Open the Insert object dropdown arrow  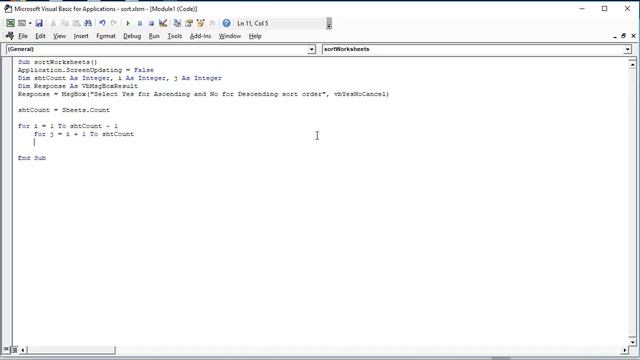point(30,23)
